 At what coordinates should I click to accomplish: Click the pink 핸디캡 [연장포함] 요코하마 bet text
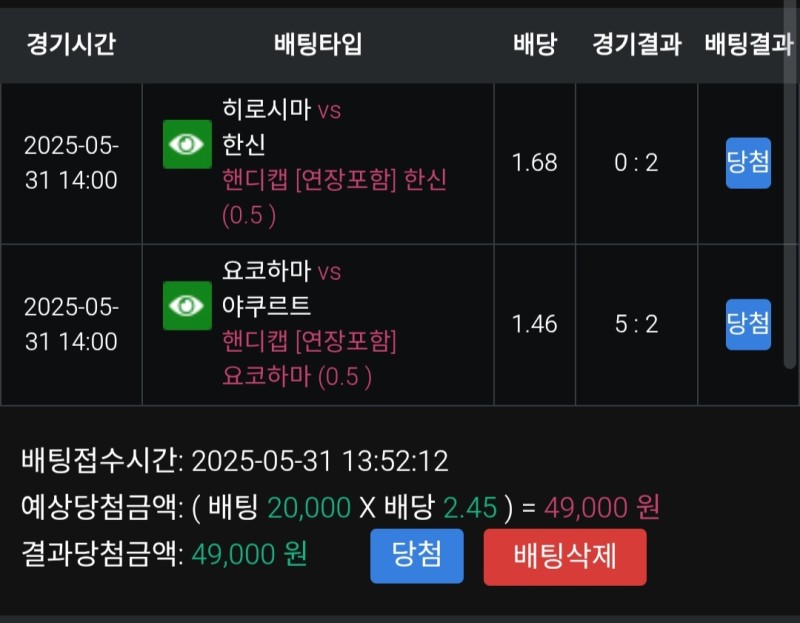[x=309, y=358]
